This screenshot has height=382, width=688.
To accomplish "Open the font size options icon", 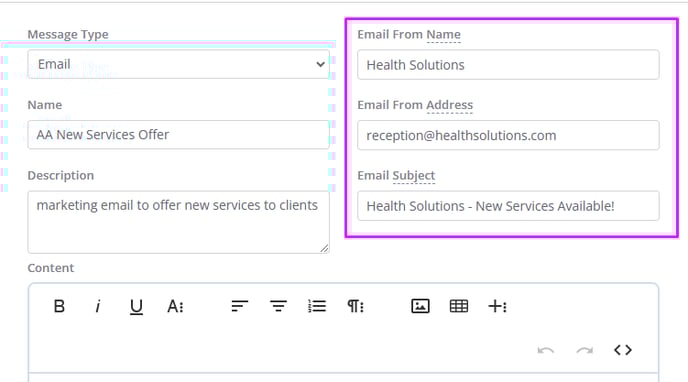I will [175, 306].
